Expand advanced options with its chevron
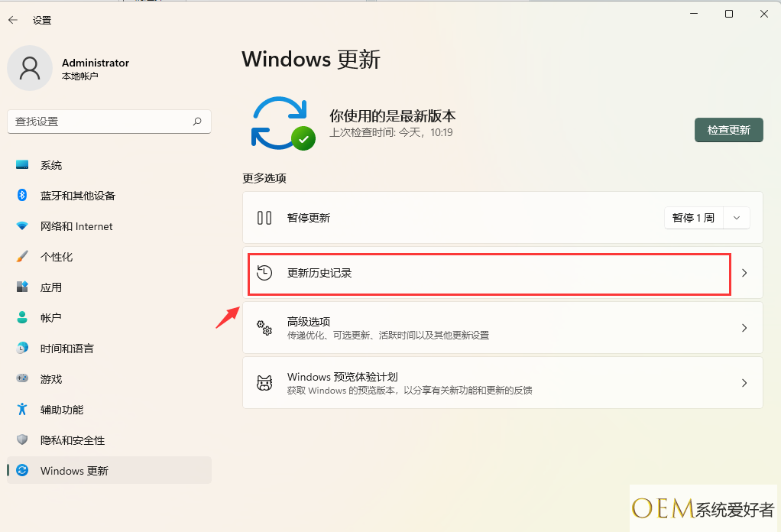This screenshot has height=532, width=781. [x=744, y=328]
